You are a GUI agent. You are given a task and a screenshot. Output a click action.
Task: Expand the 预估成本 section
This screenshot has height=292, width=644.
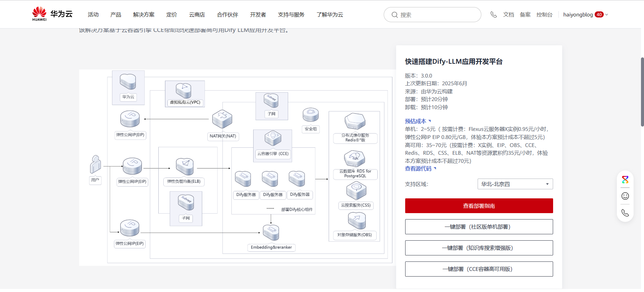[418, 121]
